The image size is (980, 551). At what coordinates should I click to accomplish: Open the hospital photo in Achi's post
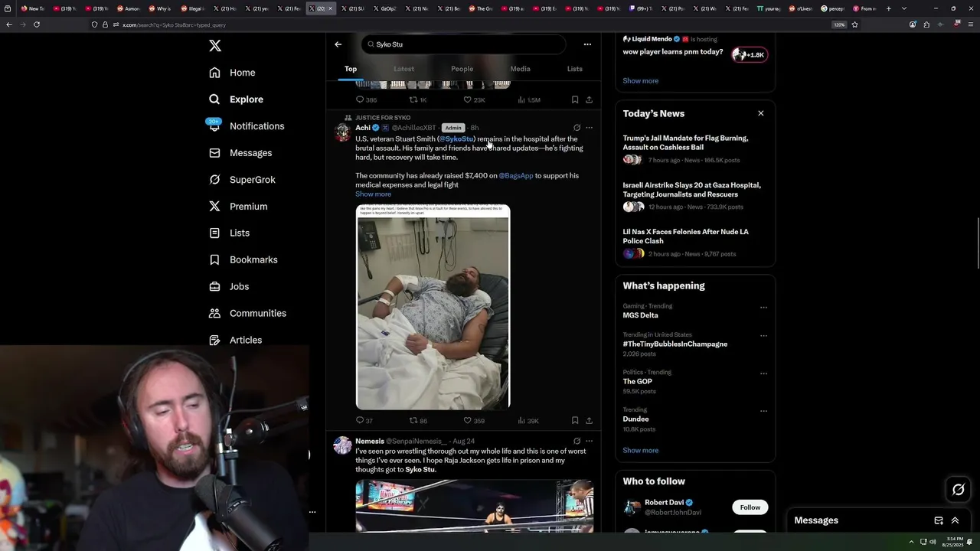(433, 307)
